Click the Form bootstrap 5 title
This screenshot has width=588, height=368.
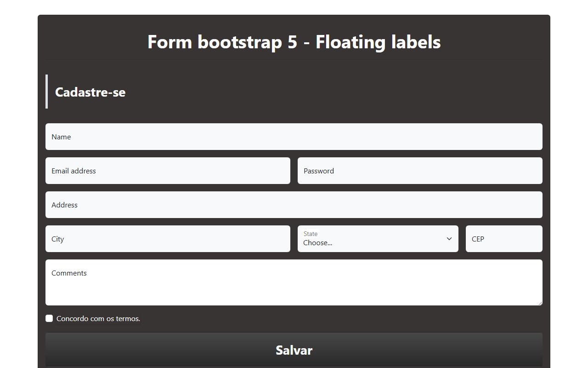coord(294,42)
